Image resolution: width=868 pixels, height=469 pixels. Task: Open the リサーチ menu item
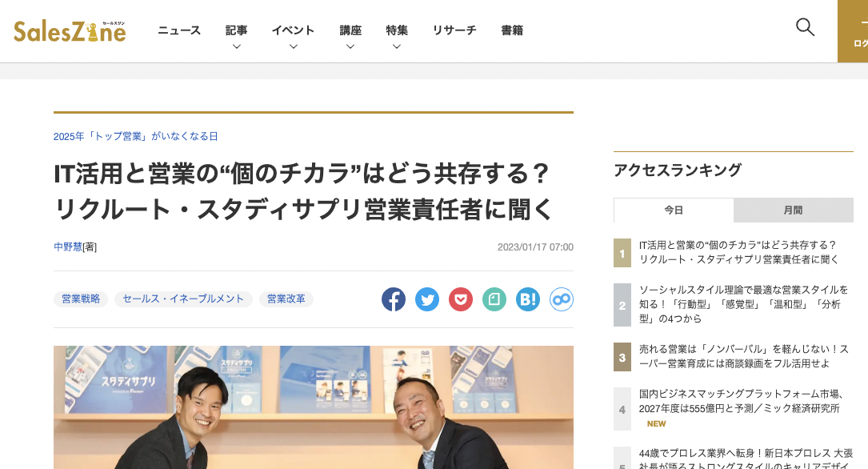pos(454,30)
